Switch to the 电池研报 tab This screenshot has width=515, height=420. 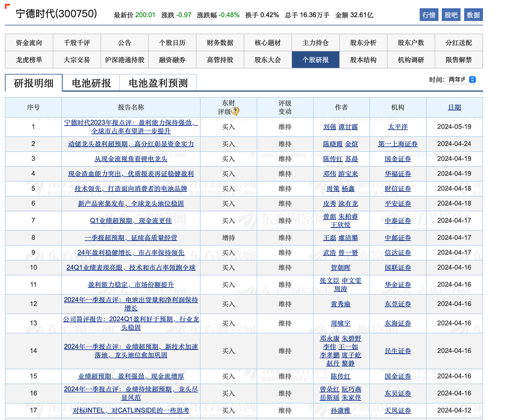click(x=91, y=83)
